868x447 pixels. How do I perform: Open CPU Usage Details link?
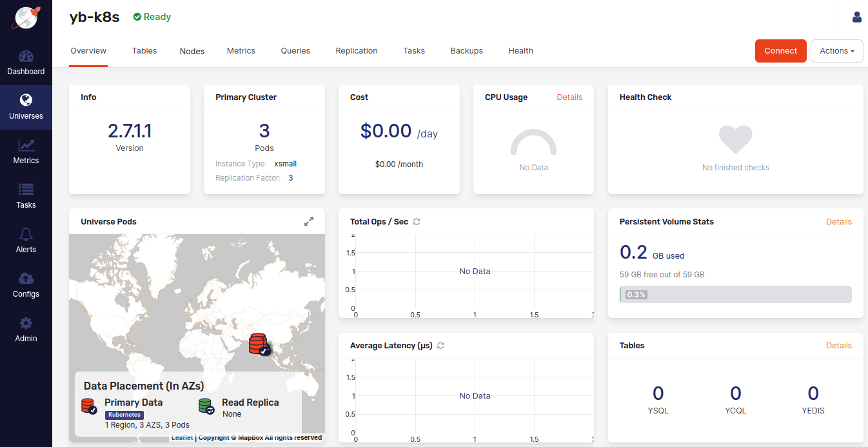[x=569, y=97]
